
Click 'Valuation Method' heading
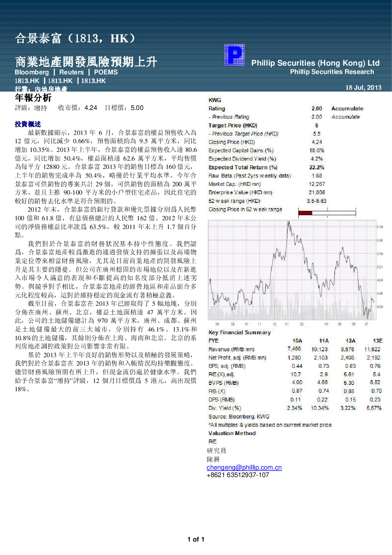pyautogui.click(x=232, y=433)
